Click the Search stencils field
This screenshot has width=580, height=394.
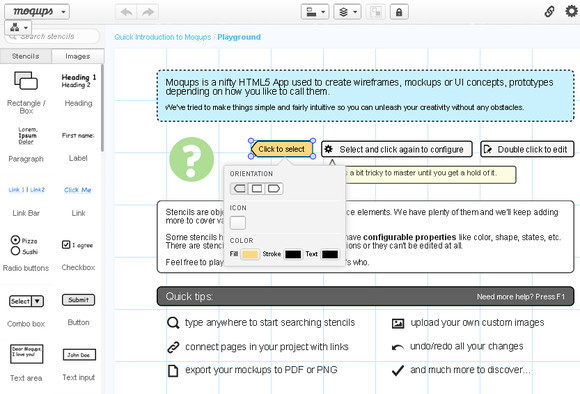52,37
